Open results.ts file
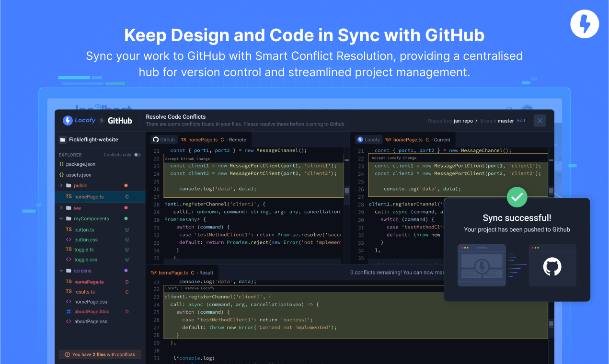 point(84,292)
